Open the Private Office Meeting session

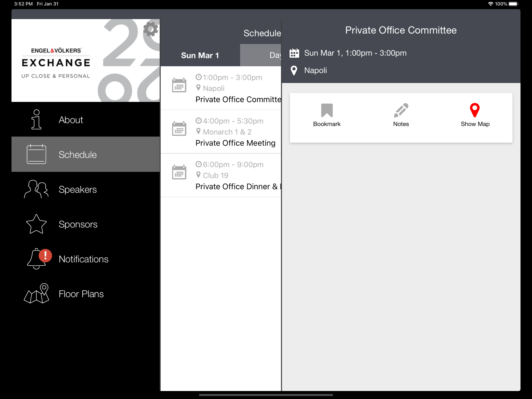click(221, 132)
